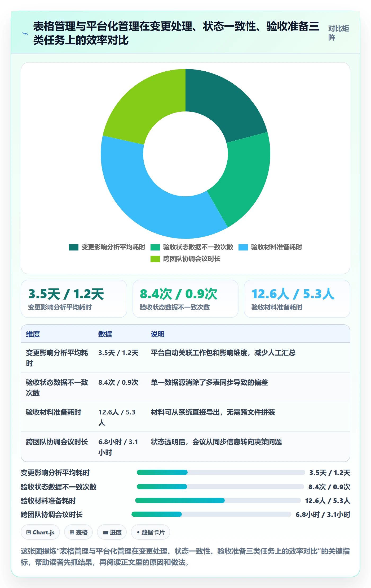Click the blue 验收材料准备耗时 legend swatch
371x588 pixels.
tap(243, 247)
